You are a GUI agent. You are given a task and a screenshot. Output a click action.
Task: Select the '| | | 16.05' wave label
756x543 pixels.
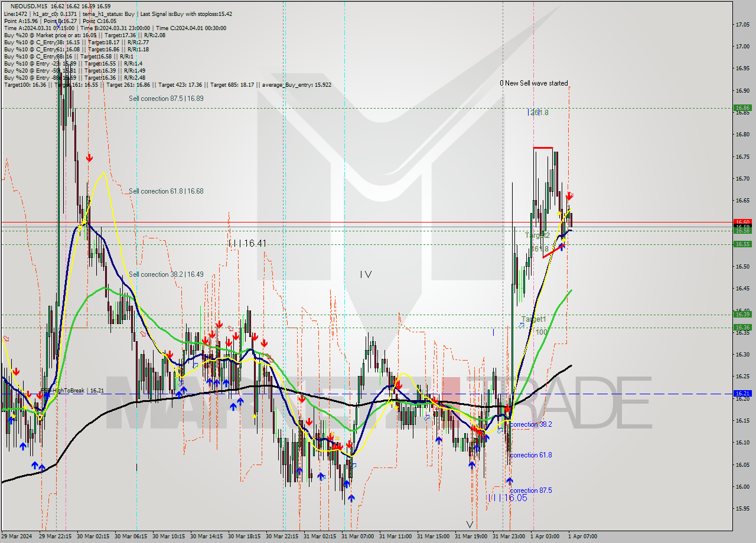click(x=507, y=498)
